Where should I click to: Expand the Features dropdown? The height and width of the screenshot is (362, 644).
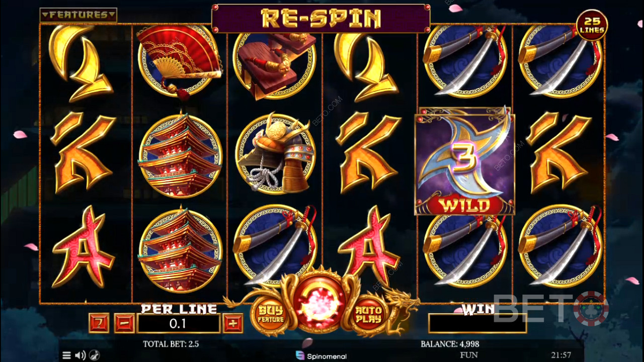pos(78,15)
